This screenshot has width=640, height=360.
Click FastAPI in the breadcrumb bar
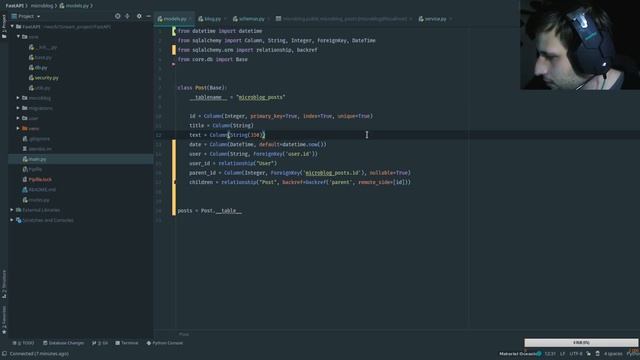tap(15, 6)
